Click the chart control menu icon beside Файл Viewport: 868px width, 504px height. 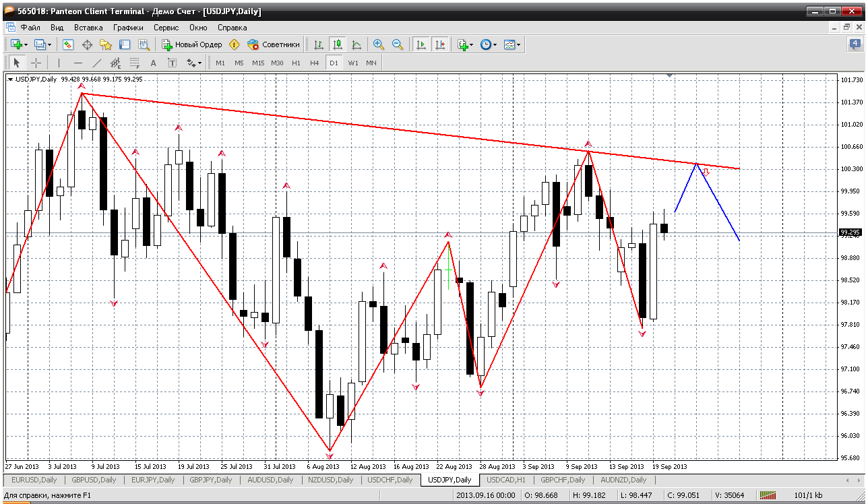pos(10,28)
